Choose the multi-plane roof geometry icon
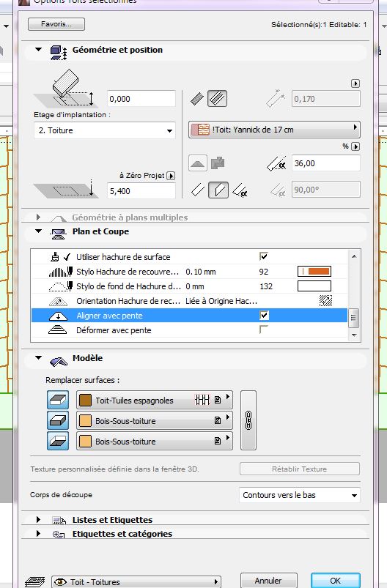387x588 pixels. (218, 163)
